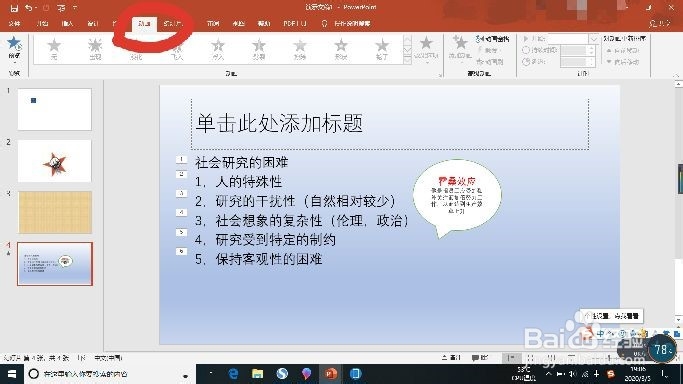Select slide 1 thumbnail
683x384 pixels.
54,109
